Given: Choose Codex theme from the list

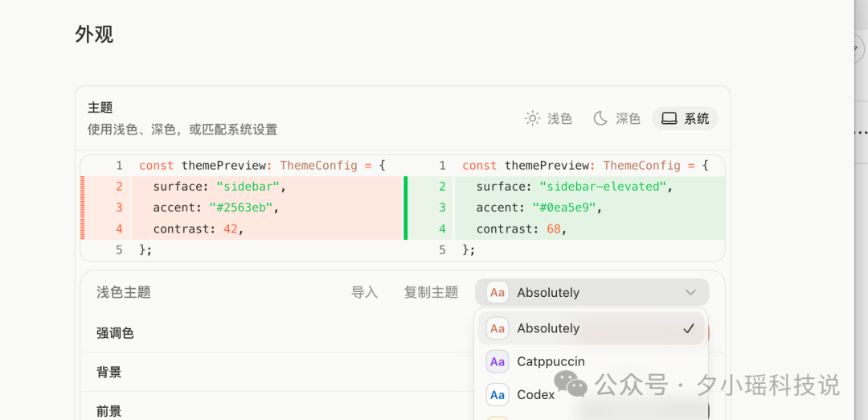Looking at the screenshot, I should coord(591,395).
